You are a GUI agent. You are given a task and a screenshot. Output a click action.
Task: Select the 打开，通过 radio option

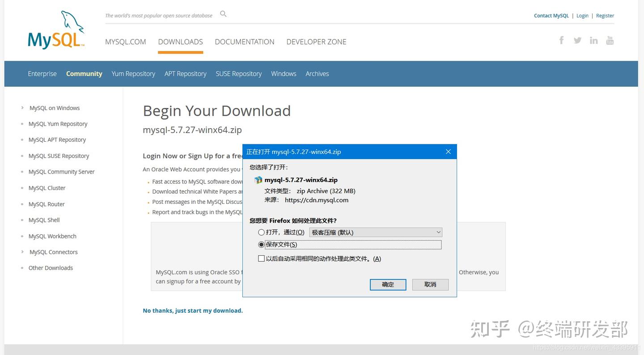261,232
